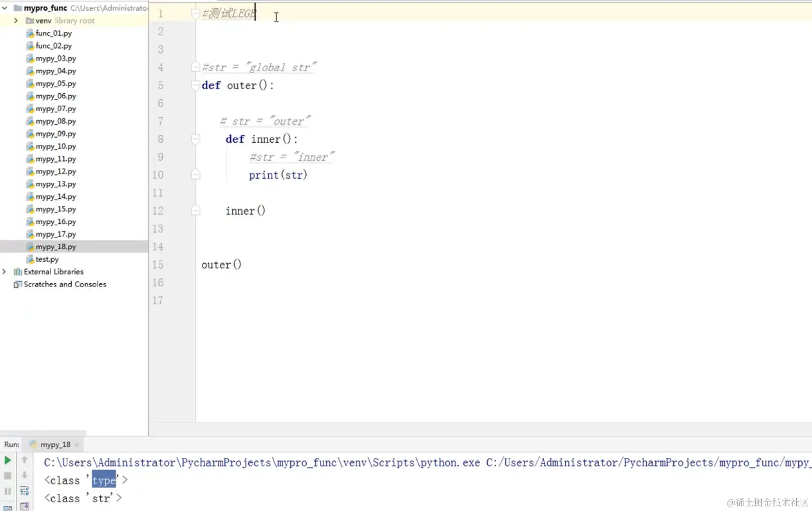This screenshot has width=812, height=511.
Task: Click the green Rerun button in Run panel
Action: [x=8, y=460]
